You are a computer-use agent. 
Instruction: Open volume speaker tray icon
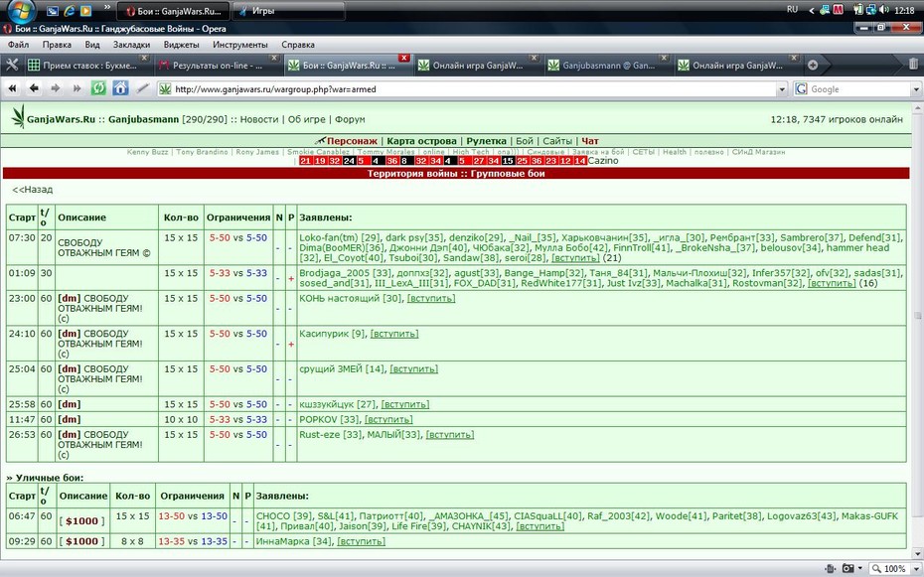(x=884, y=9)
